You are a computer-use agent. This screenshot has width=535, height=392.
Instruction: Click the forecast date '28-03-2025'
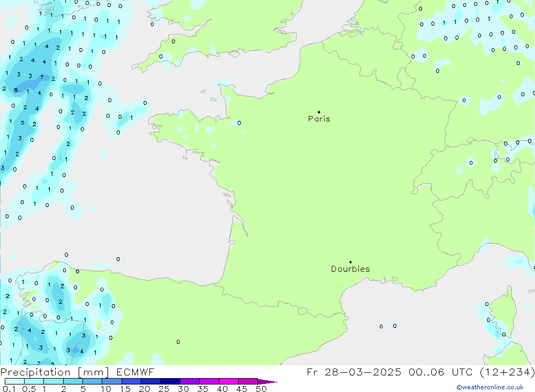[x=363, y=372]
